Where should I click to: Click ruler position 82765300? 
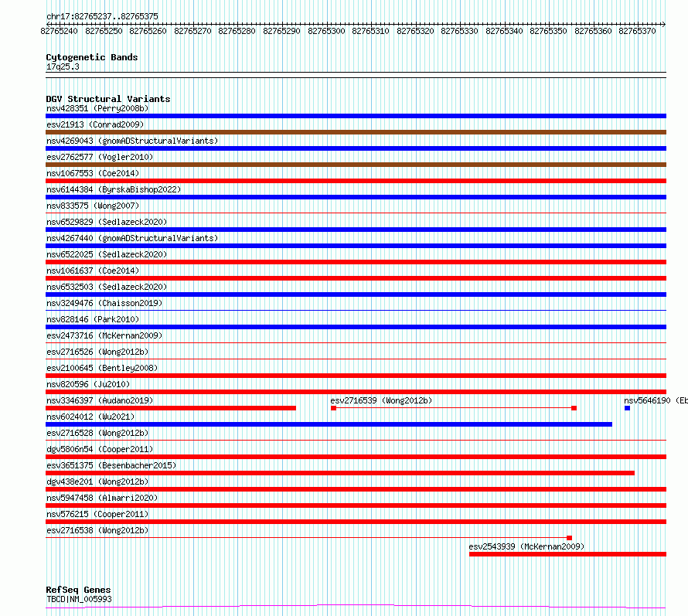pyautogui.click(x=326, y=31)
